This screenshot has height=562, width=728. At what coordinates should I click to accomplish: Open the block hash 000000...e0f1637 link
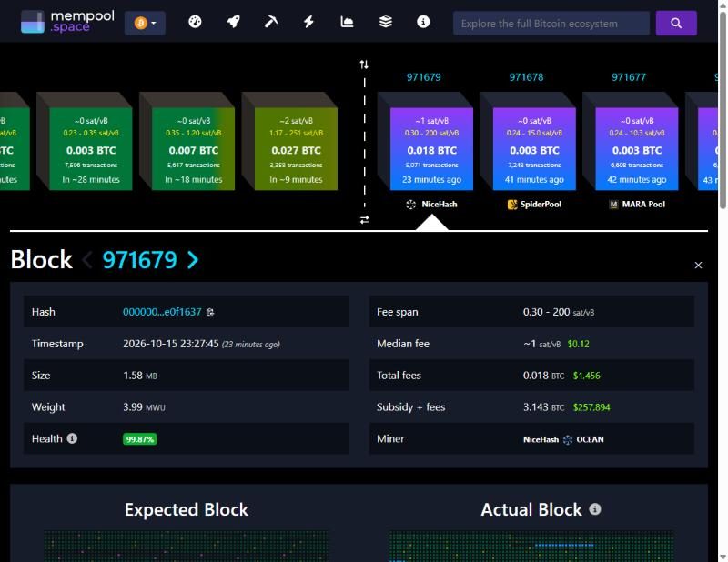162,312
